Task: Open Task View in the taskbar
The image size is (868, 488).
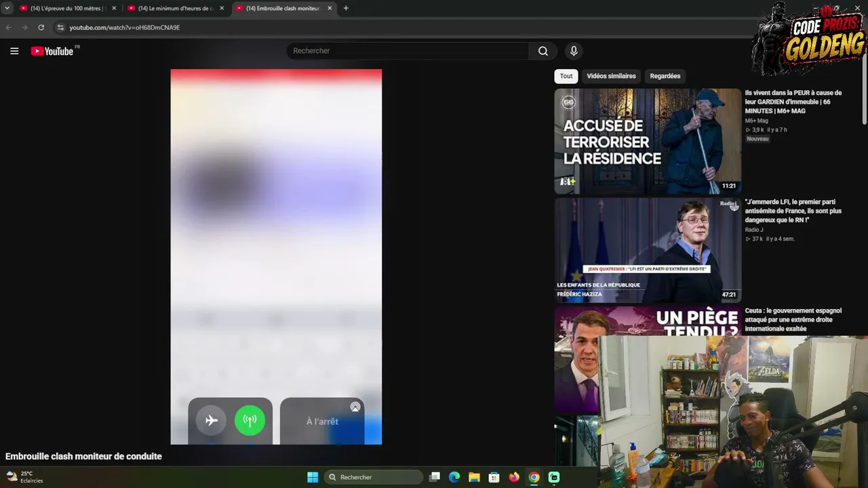Action: point(435,477)
